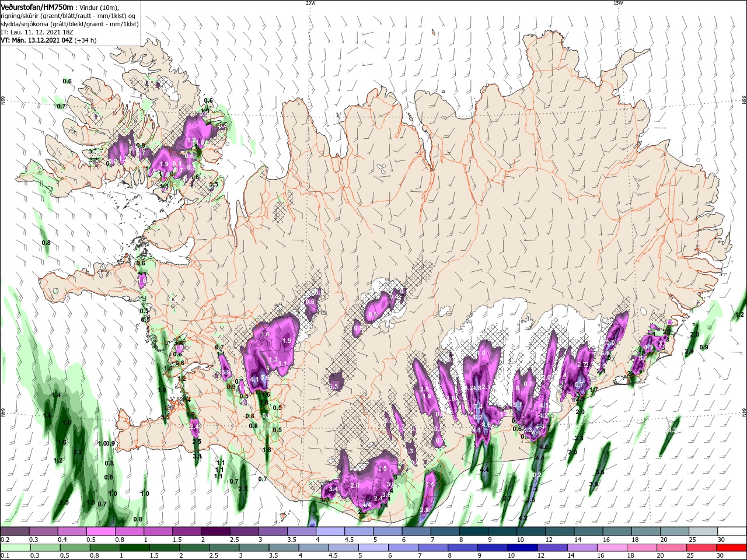Pick the 2.5 swatch in the rain legend row
Image resolution: width=747 pixels, height=560 pixels.
(x=224, y=548)
